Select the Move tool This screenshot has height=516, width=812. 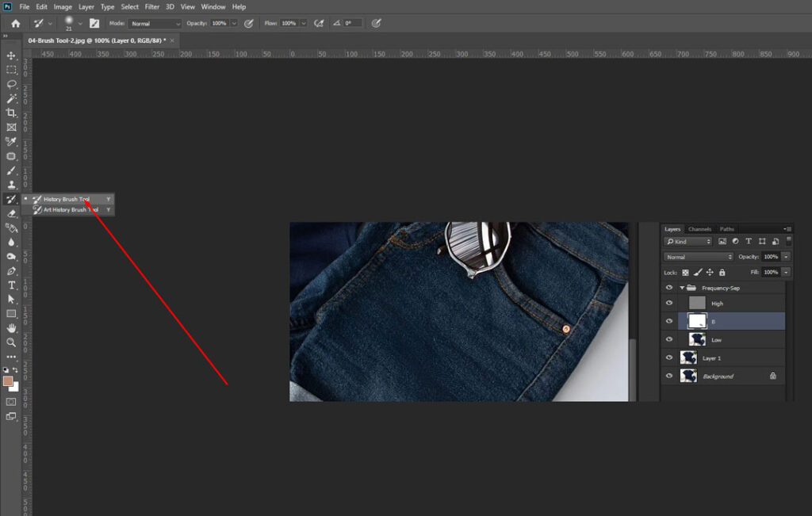[x=11, y=55]
